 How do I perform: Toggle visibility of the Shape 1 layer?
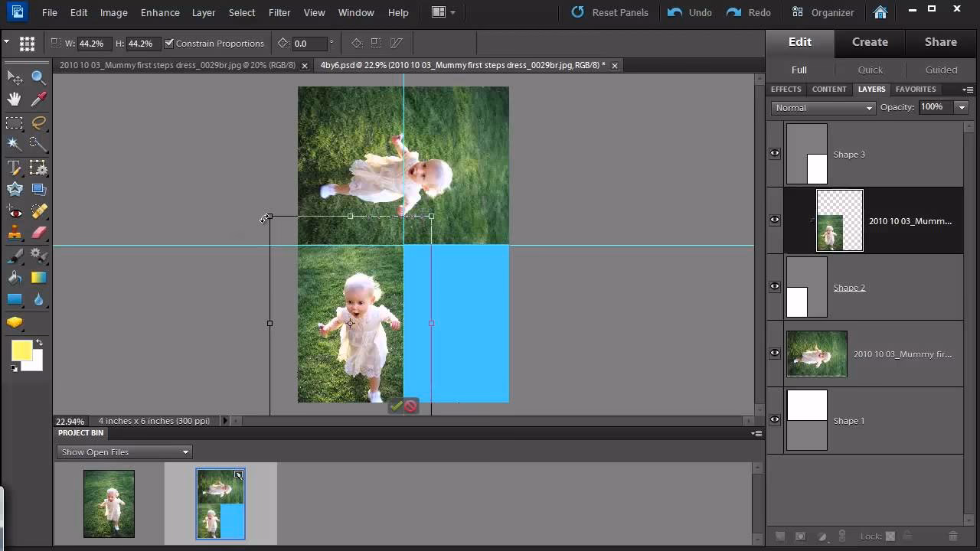click(774, 419)
